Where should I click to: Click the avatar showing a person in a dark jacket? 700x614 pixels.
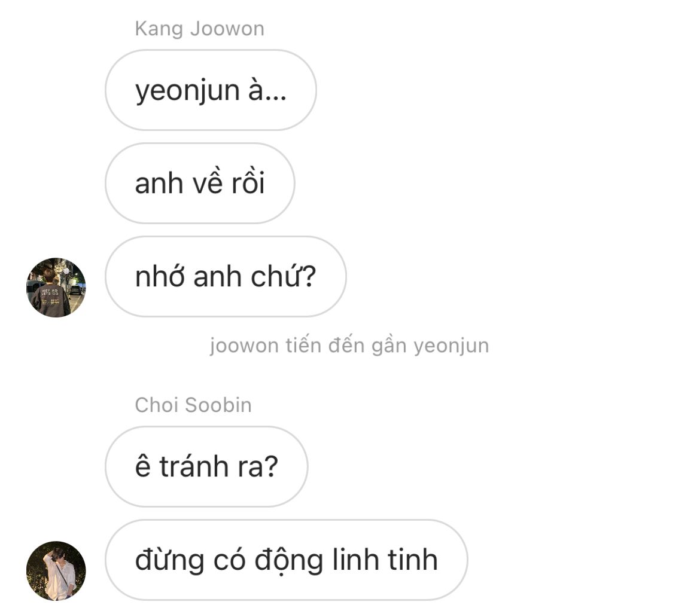tap(56, 288)
